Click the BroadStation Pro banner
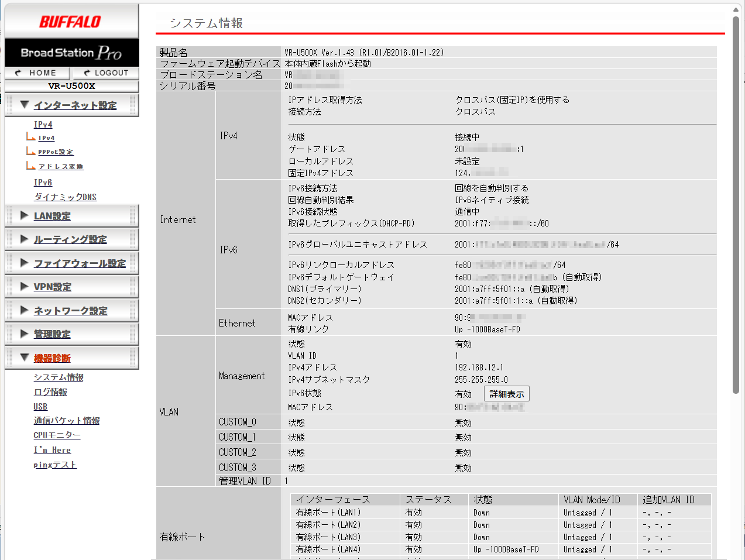The image size is (745, 560). pyautogui.click(x=71, y=53)
